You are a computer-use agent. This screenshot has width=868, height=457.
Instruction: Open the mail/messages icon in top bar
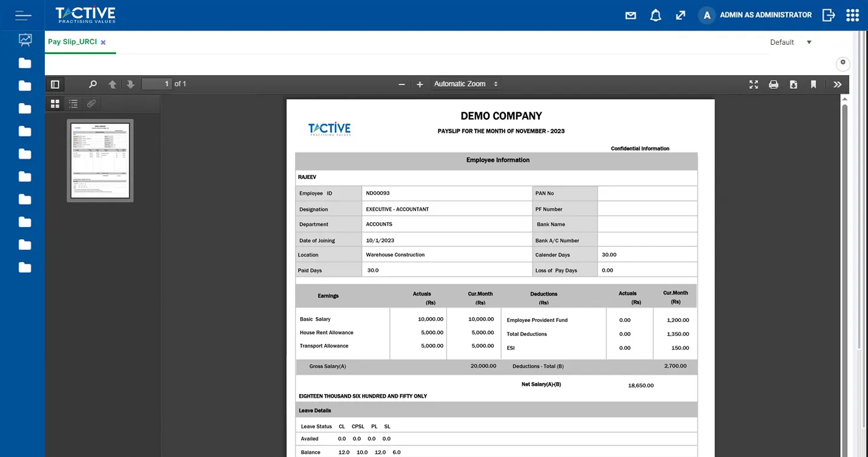(x=630, y=15)
